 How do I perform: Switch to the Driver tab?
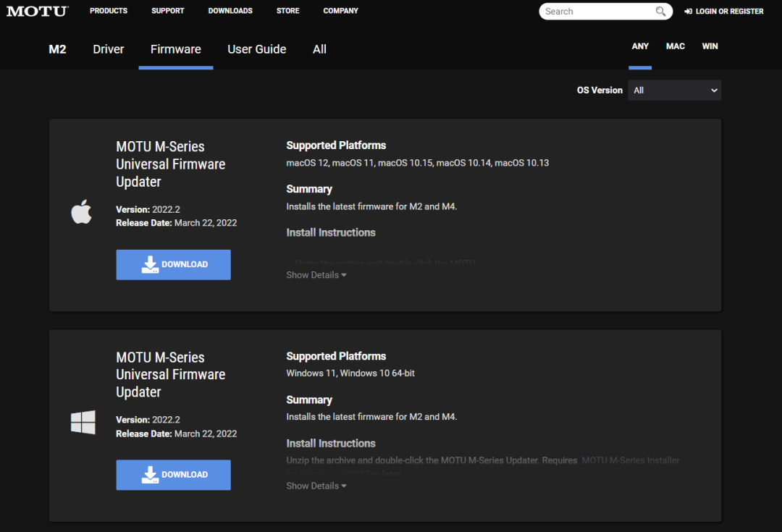tap(109, 49)
